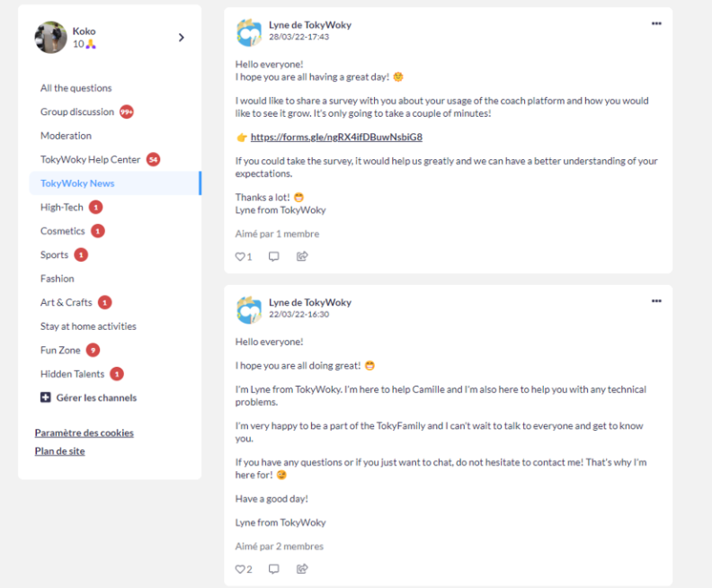View members who liked: Aimé par 2 membres
The width and height of the screenshot is (712, 588).
pyautogui.click(x=279, y=546)
